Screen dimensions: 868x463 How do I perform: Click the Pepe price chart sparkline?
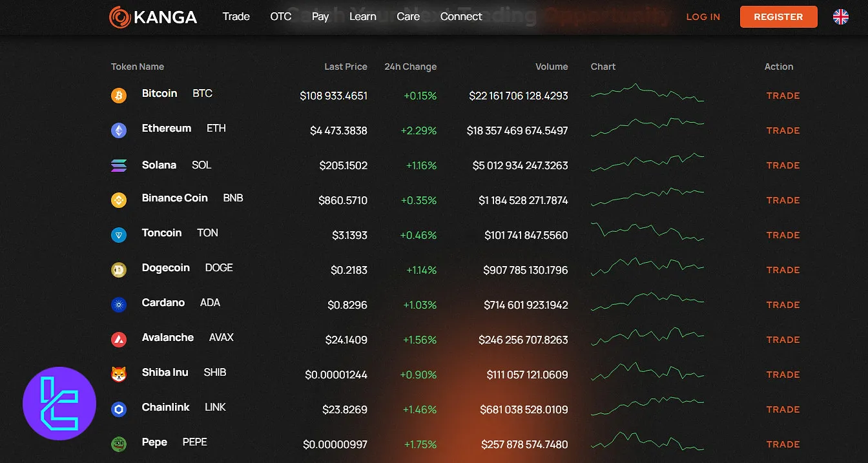tap(647, 440)
